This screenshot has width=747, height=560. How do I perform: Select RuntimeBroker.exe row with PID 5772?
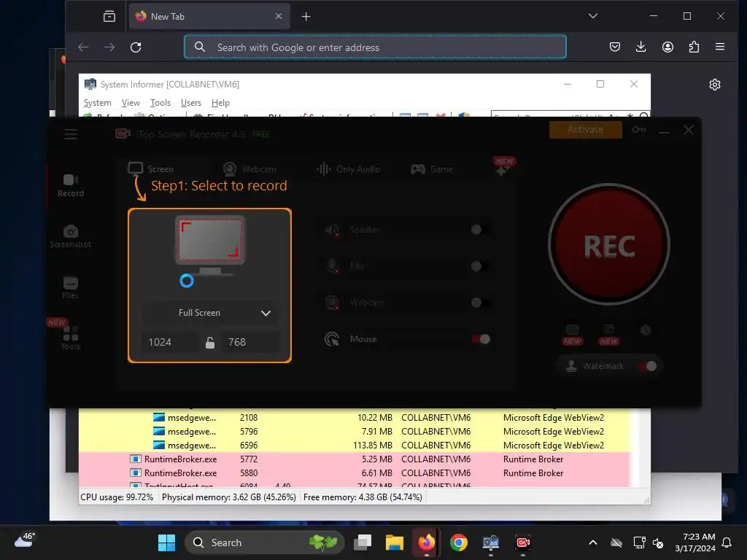[x=355, y=459]
